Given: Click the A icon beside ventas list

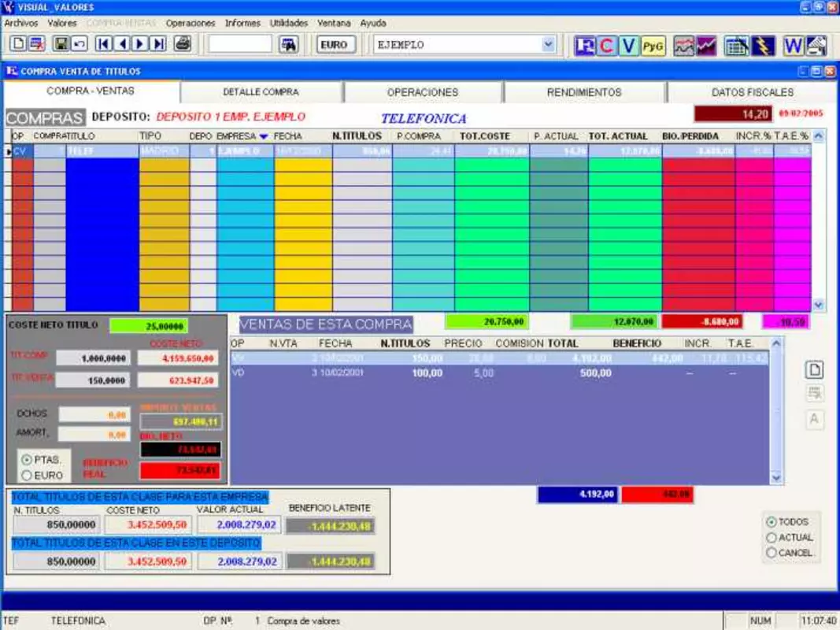Looking at the screenshot, I should coord(814,419).
